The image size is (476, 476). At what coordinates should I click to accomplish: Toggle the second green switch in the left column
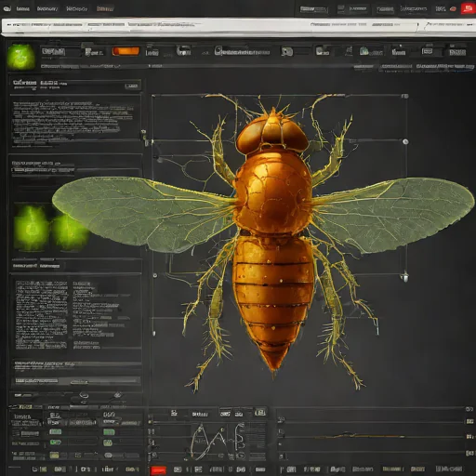[56, 442]
